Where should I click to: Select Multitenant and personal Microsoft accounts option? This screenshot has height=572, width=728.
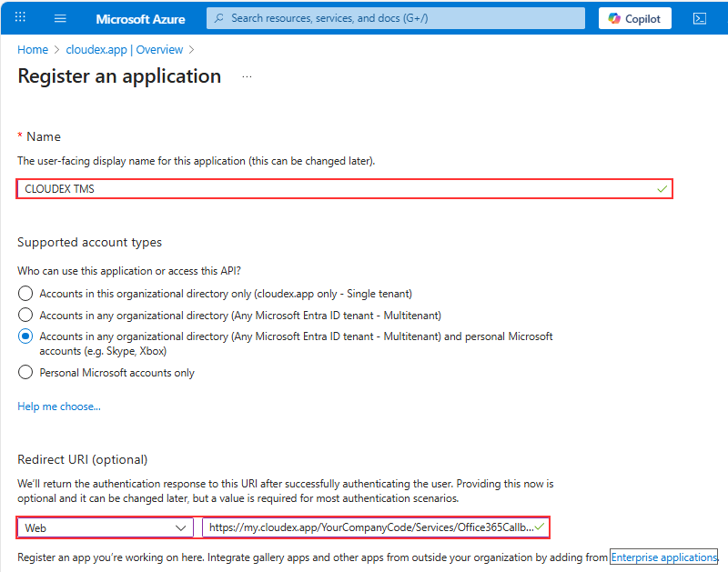coord(25,336)
